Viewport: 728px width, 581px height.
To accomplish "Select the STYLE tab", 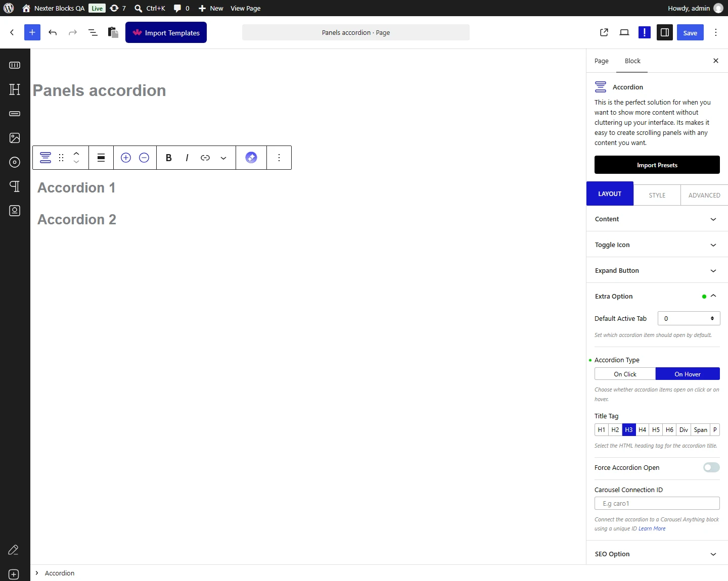I will click(x=657, y=195).
